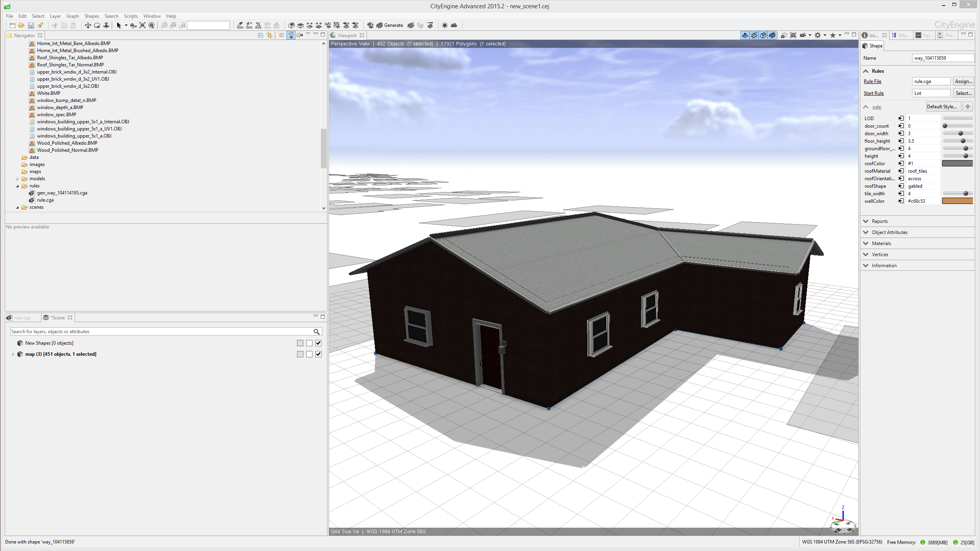Click the add style plus button
This screenshot has height=551, width=980.
click(968, 107)
